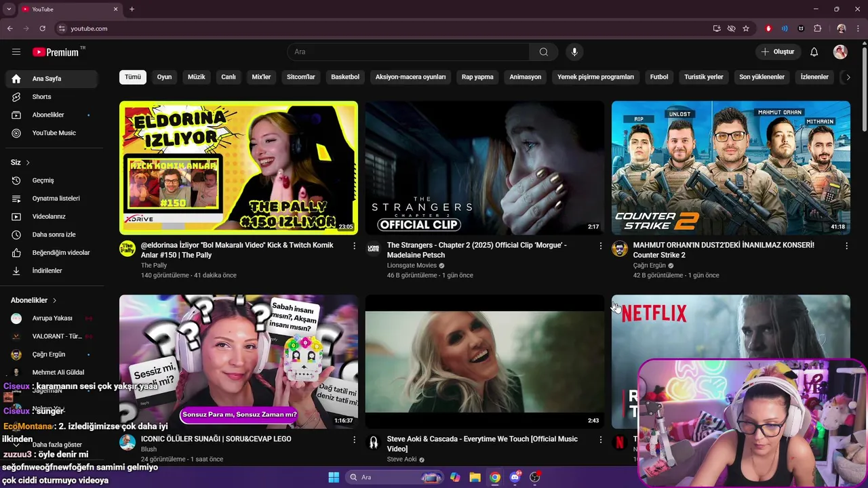
Task: Select the Son yüklenenler chip
Action: 762,77
